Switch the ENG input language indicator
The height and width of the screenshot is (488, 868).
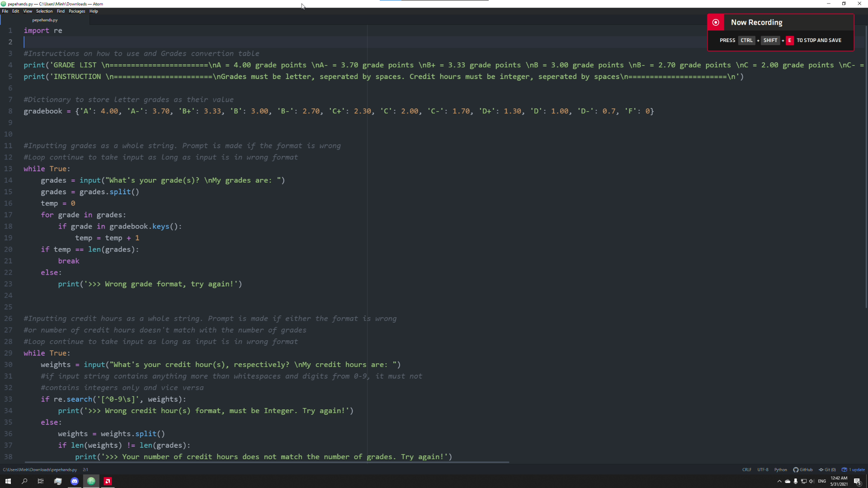(x=822, y=481)
